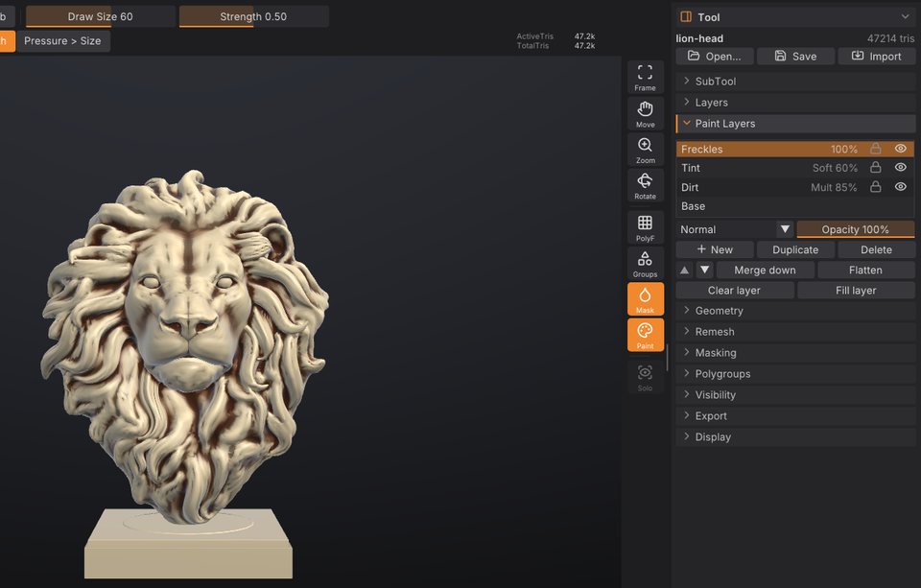Screen dimensions: 921x588
Task: Expand the SubTool section
Action: [796, 82]
